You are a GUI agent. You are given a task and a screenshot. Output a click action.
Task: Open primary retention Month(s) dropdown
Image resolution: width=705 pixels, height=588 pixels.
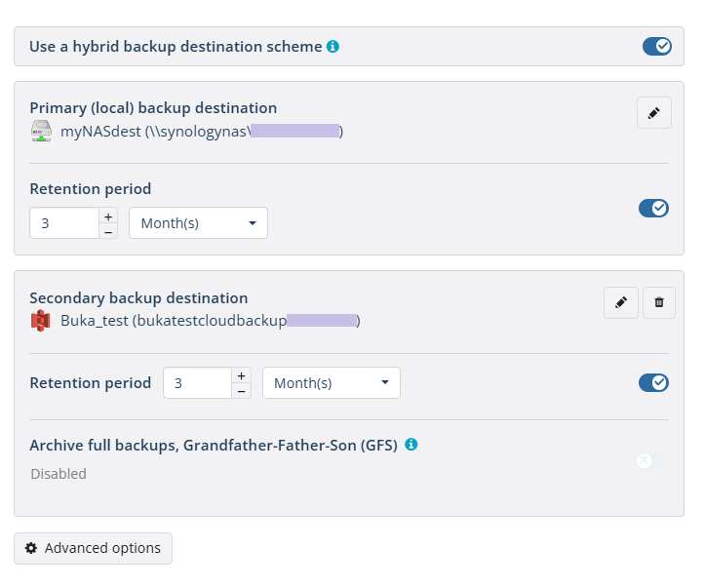(198, 223)
